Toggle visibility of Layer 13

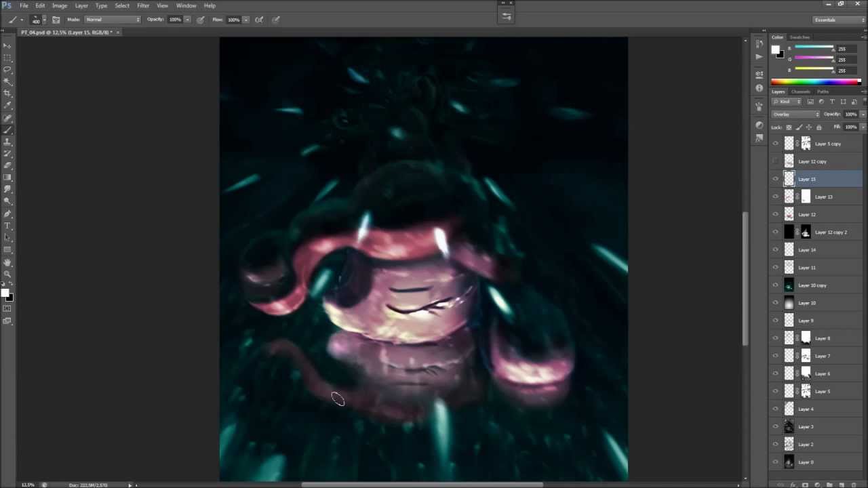[x=776, y=197]
